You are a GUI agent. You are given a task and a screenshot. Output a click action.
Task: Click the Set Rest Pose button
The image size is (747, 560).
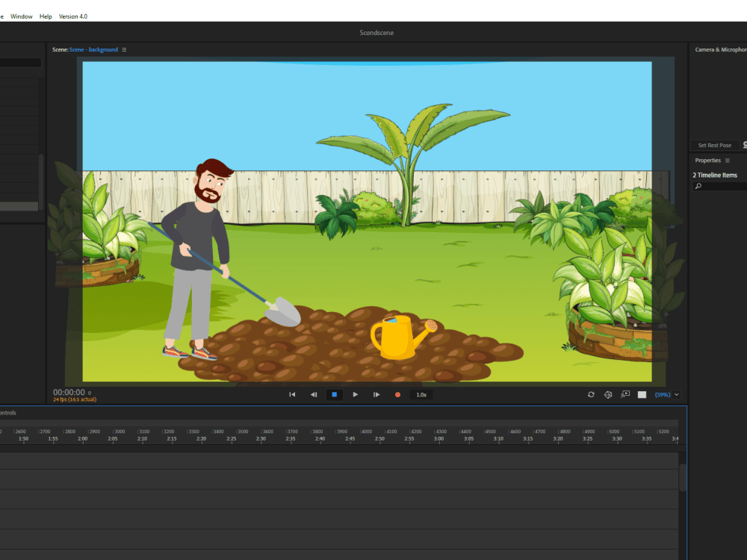714,146
